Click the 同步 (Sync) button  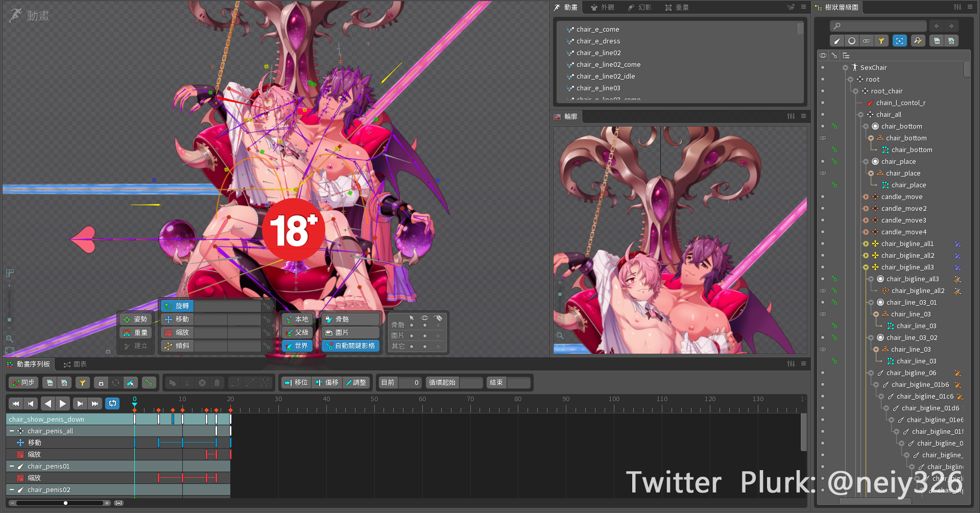click(x=23, y=382)
